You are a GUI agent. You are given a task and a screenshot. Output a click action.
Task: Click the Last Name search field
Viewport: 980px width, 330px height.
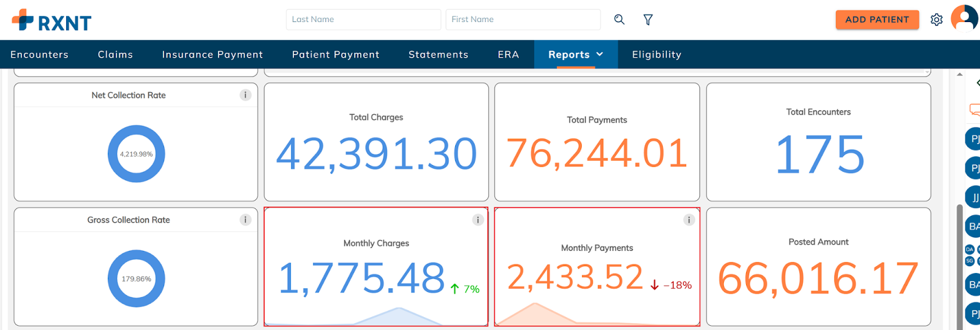363,20
